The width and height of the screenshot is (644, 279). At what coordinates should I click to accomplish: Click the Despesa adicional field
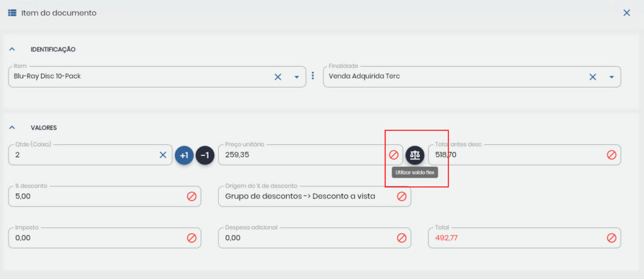(x=305, y=238)
